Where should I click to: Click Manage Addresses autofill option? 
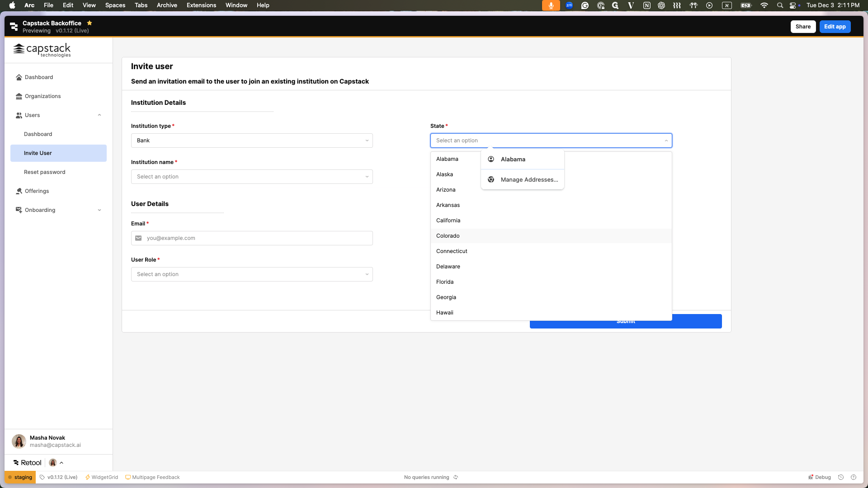coord(523,179)
